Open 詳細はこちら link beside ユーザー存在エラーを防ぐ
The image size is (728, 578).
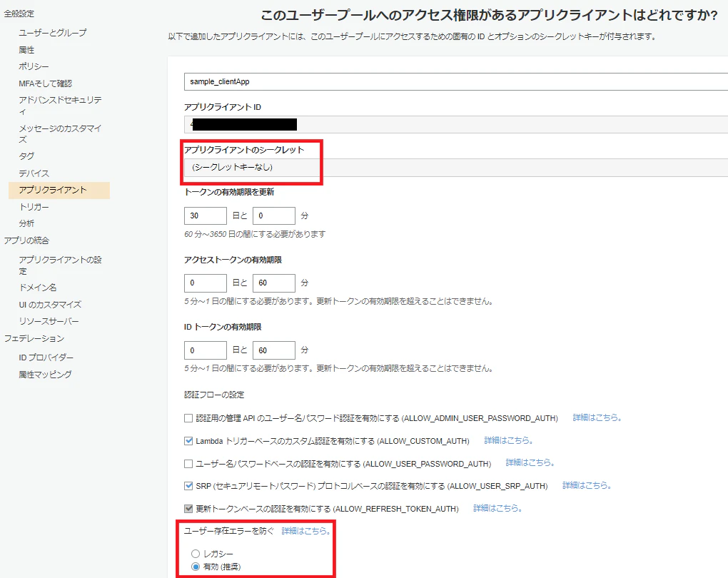(306, 531)
